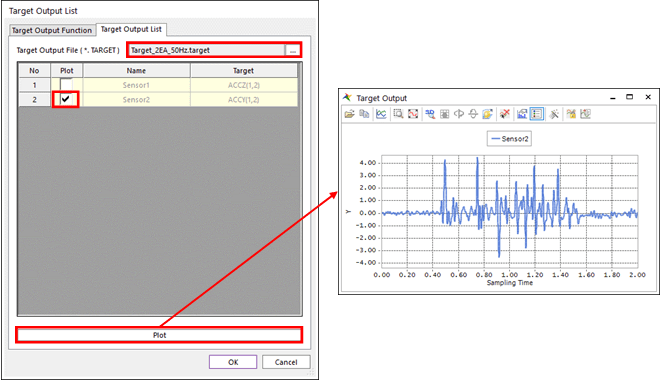Click row number 1 in the table

35,85
